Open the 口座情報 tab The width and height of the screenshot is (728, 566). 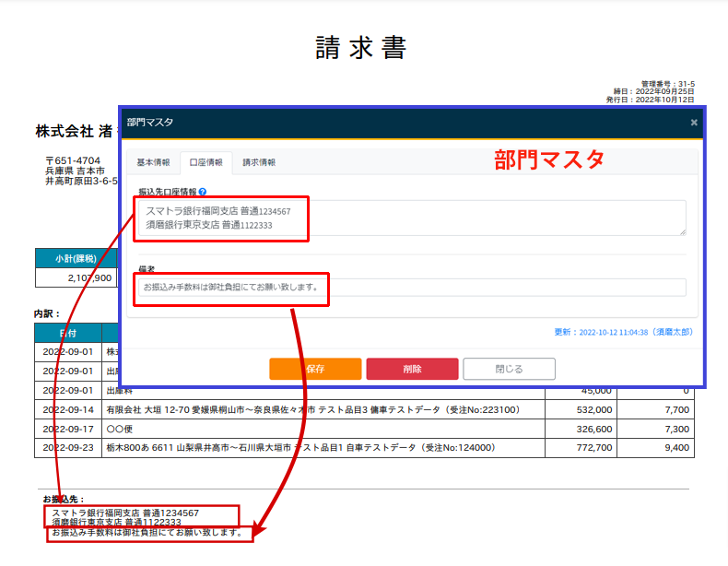coord(205,162)
